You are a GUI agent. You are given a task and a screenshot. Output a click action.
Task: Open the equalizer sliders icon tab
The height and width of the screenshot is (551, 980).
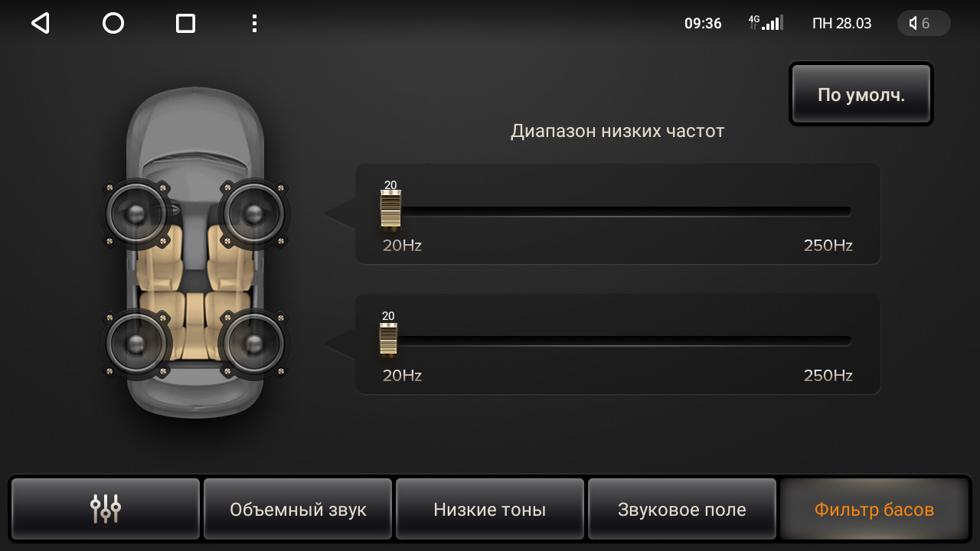point(106,509)
